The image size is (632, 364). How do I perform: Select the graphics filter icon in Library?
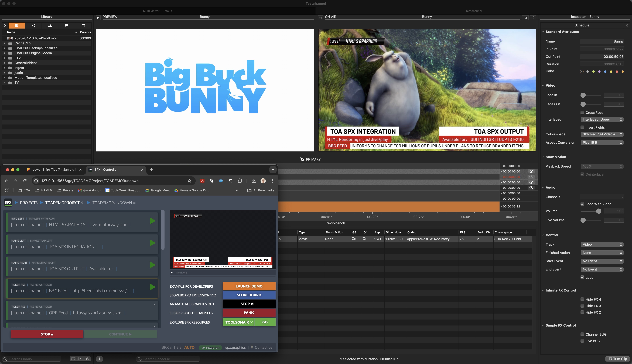50,25
